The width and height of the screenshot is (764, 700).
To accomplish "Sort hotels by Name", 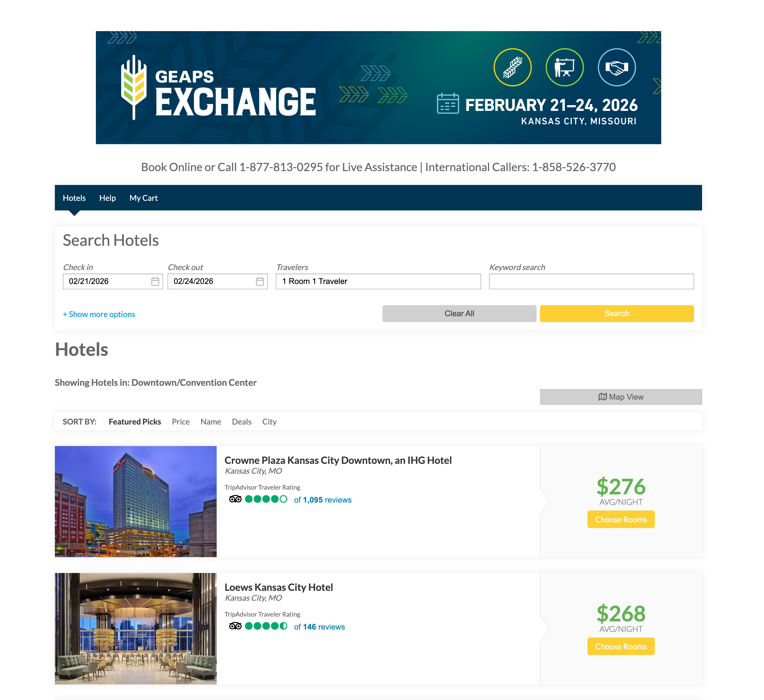I will pyautogui.click(x=210, y=422).
